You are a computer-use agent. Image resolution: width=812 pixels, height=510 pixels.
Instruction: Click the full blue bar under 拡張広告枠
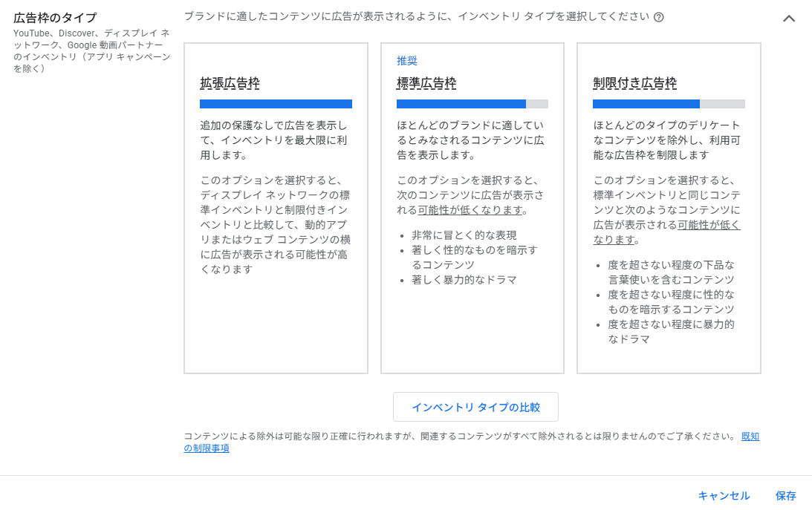pyautogui.click(x=276, y=104)
